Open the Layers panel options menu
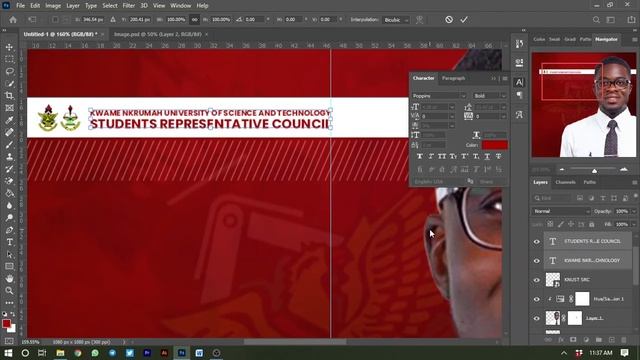 (634, 182)
